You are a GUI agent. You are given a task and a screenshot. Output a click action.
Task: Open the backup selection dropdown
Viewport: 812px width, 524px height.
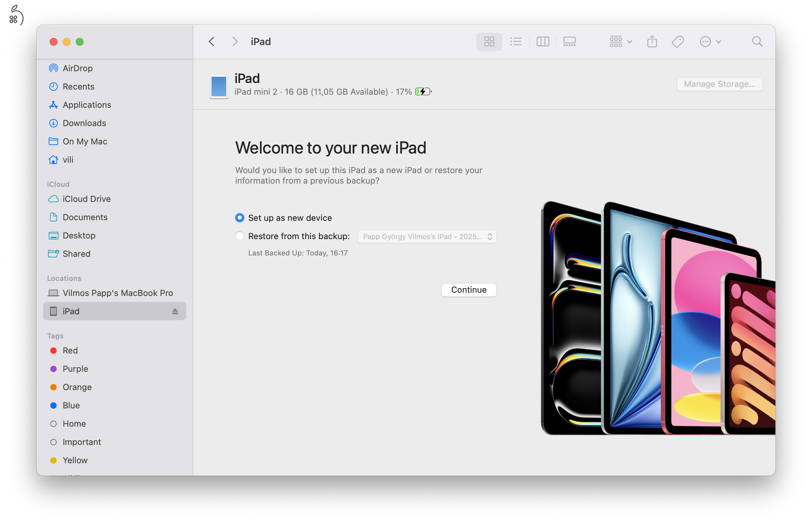(x=427, y=237)
